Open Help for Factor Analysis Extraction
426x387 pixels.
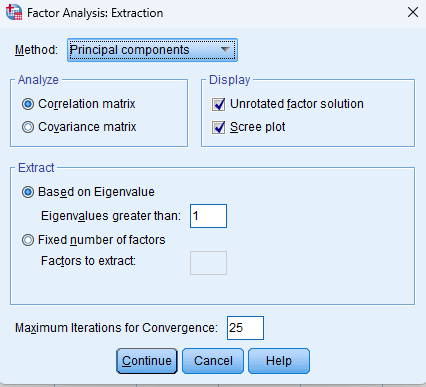pyautogui.click(x=279, y=361)
